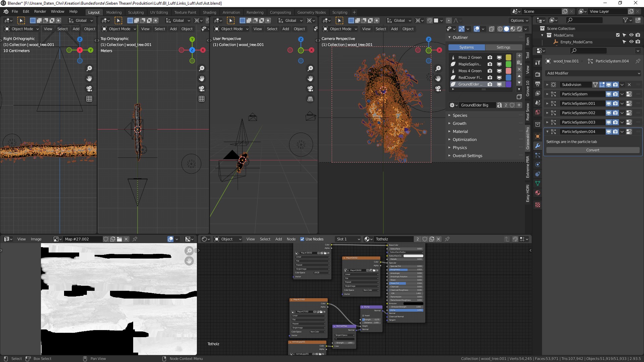This screenshot has width=644, height=362.
Task: Open the Add Modifier dropdown
Action: coord(592,73)
